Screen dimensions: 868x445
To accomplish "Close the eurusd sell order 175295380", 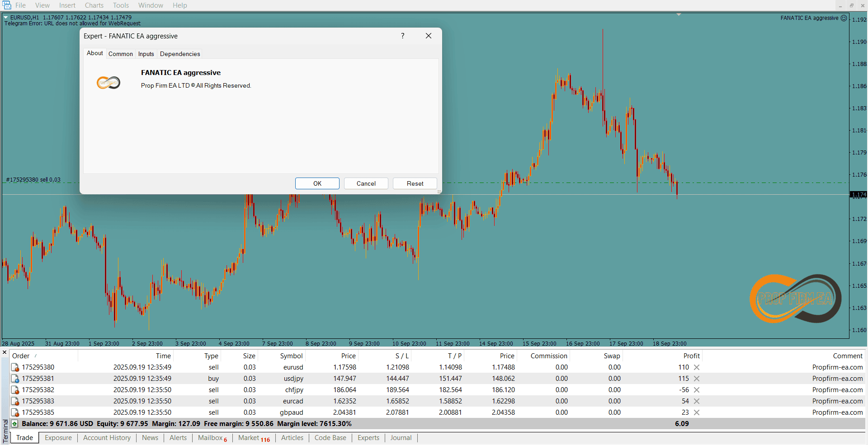I will point(697,367).
